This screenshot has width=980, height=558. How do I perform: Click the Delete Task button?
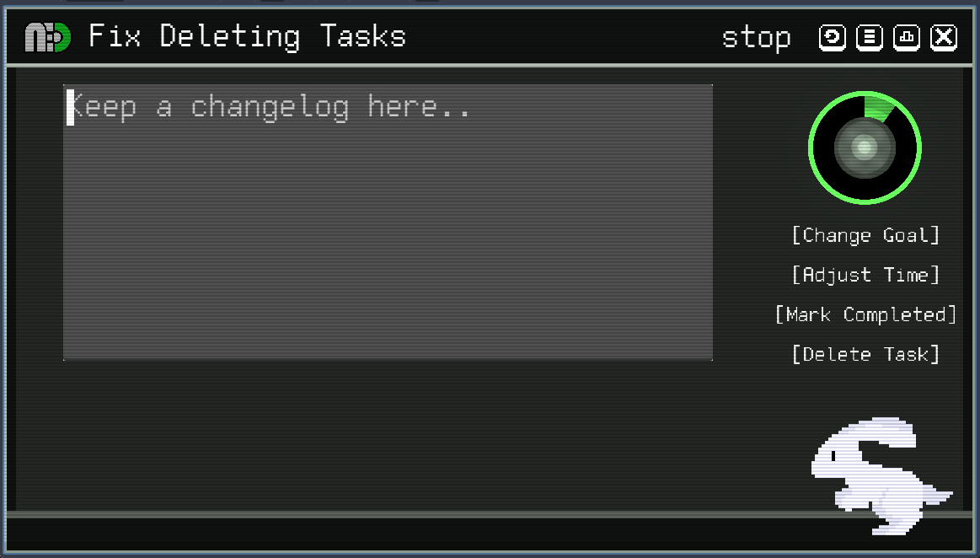[865, 354]
